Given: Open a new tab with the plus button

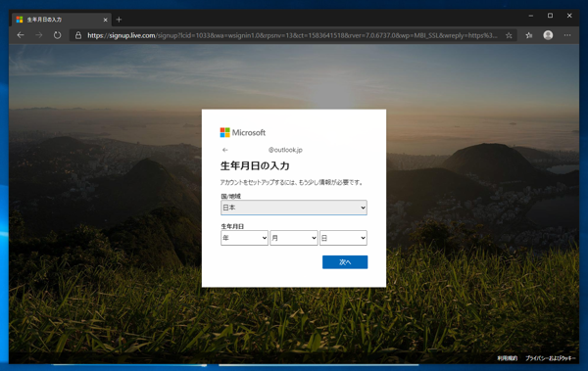Looking at the screenshot, I should pyautogui.click(x=119, y=20).
